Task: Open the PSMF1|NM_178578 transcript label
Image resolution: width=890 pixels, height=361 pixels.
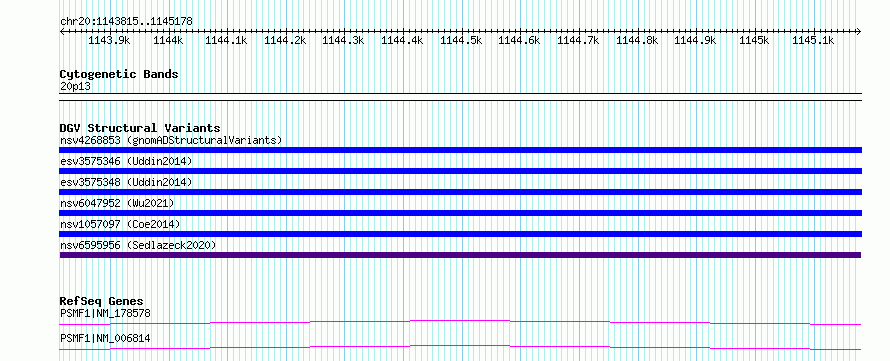Action: pos(105,313)
